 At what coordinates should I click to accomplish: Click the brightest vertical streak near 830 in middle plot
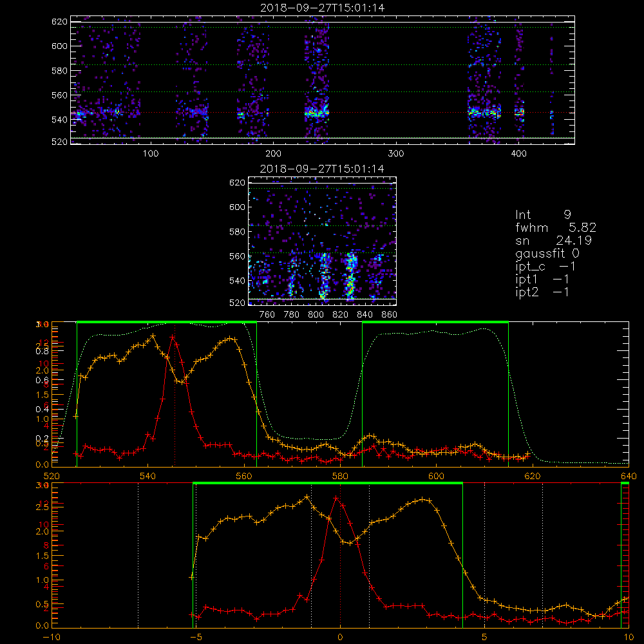coord(350,275)
